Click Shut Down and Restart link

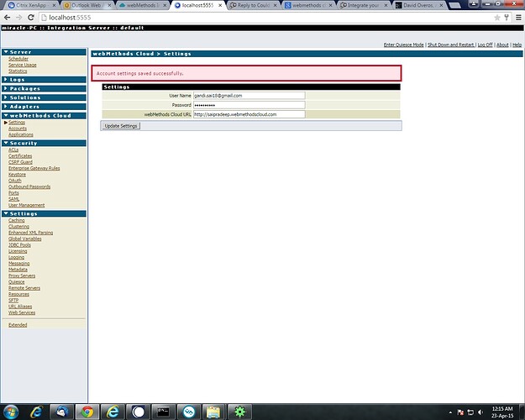click(451, 45)
